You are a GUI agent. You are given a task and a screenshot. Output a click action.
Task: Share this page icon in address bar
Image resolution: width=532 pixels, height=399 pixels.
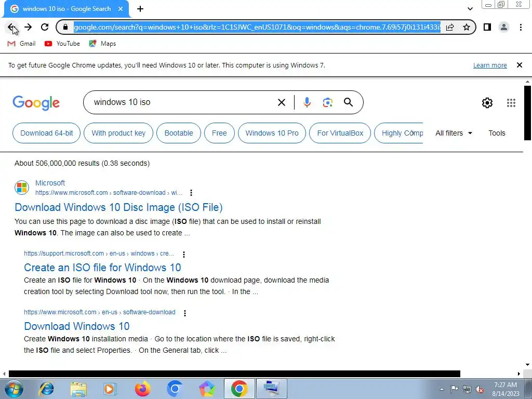point(450,27)
